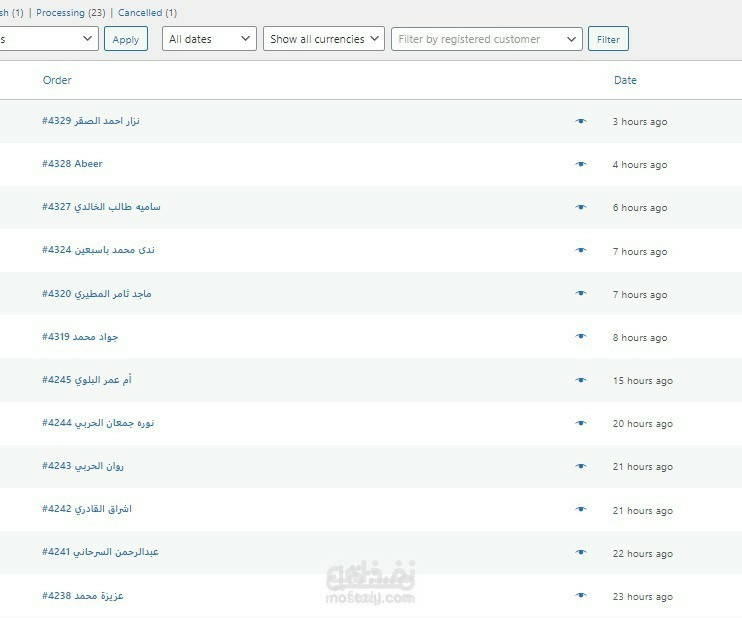The width and height of the screenshot is (742, 618).
Task: Click the Filter button
Action: 608,39
